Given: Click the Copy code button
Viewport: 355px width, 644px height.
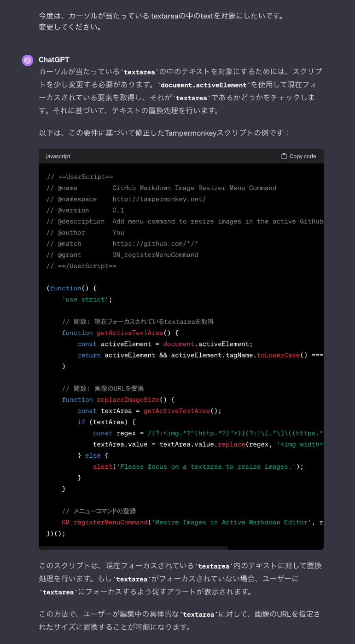Looking at the screenshot, I should point(298,156).
